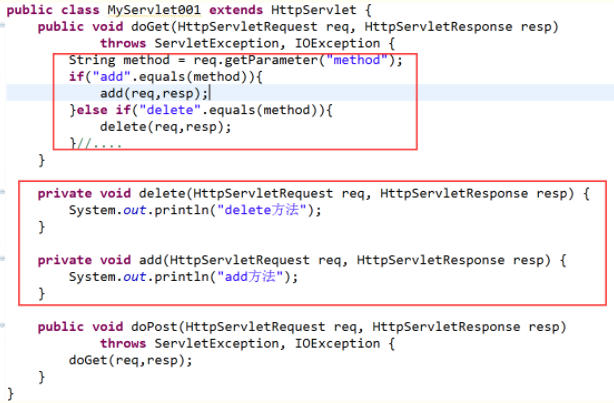Click System.out in the delete method body
This screenshot has width=614, height=403.
point(107,210)
